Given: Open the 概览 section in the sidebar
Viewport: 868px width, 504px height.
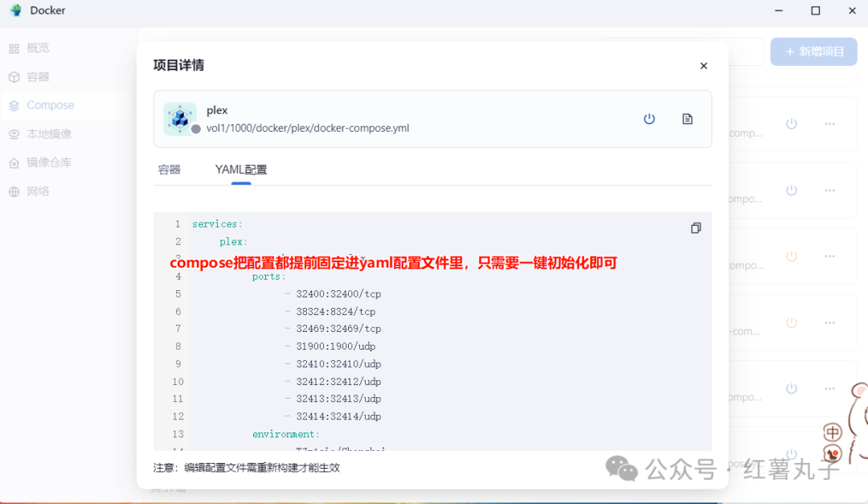Looking at the screenshot, I should (x=30, y=48).
